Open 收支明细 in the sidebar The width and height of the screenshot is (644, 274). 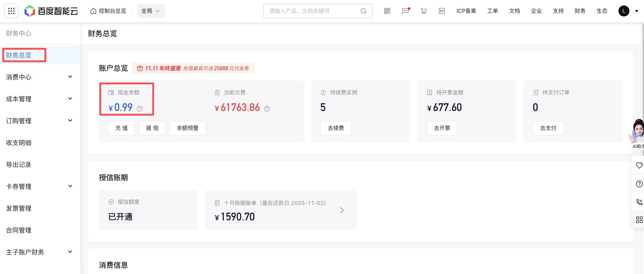click(x=19, y=143)
